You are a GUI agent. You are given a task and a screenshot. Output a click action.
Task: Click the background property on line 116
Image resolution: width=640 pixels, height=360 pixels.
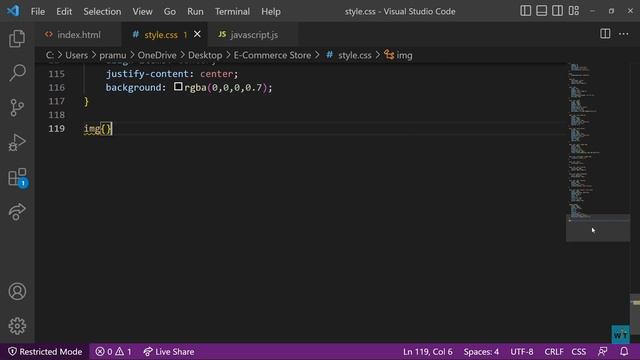[x=133, y=87]
